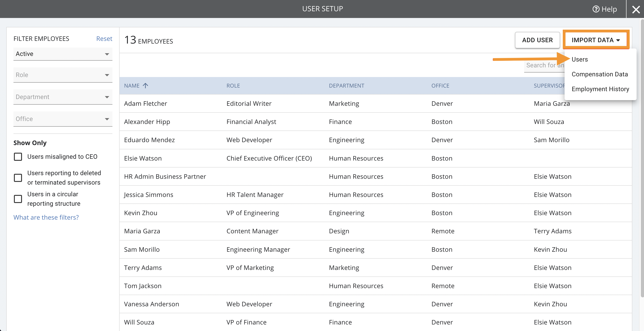644x331 pixels.
Task: Open the Department filter dropdown
Action: [63, 97]
